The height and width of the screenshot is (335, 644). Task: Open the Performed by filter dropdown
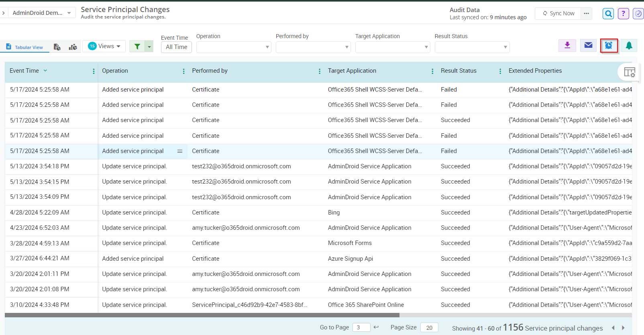313,47
